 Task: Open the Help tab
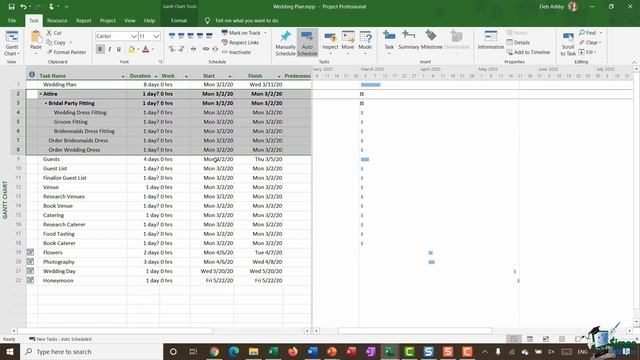pos(149,20)
